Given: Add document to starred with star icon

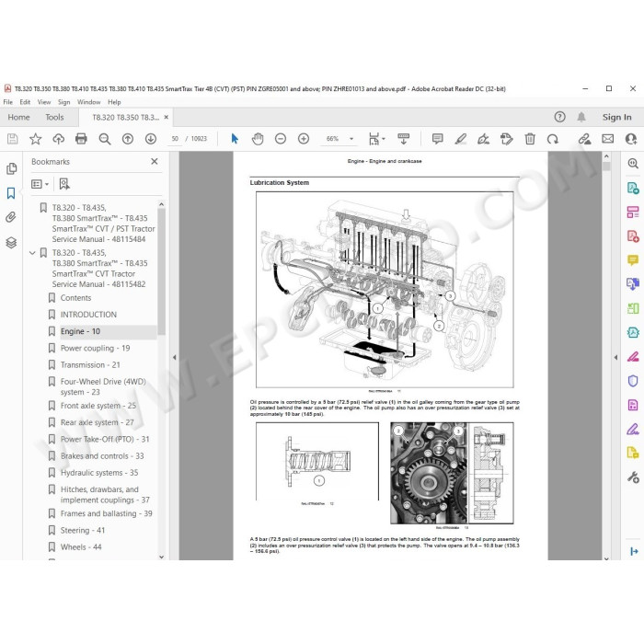Looking at the screenshot, I should click(35, 139).
